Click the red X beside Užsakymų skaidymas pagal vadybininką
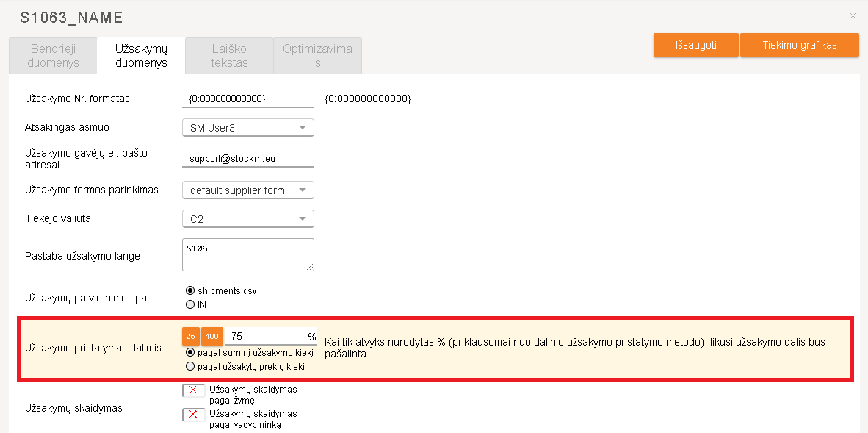Image resolution: width=868 pixels, height=433 pixels. pyautogui.click(x=192, y=415)
